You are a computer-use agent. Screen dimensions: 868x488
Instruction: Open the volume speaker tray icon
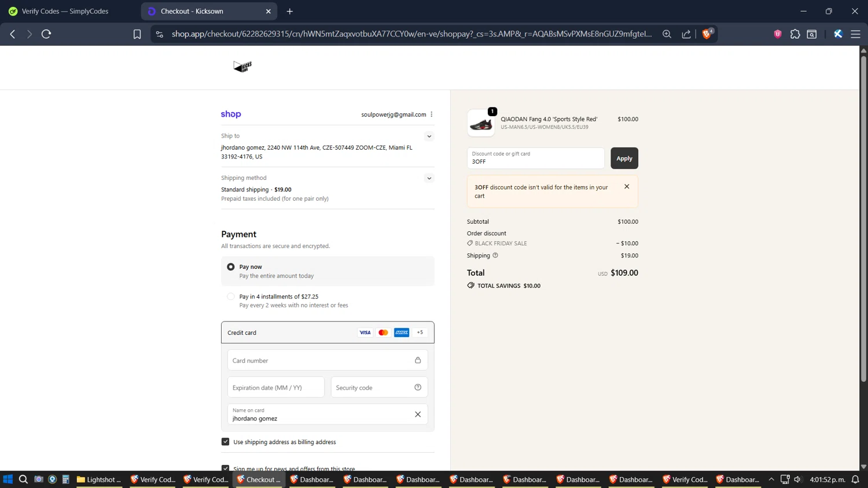pos(798,479)
